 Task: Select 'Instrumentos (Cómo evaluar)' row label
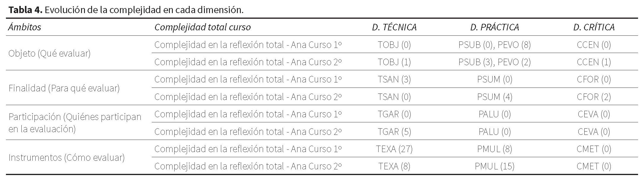point(67,157)
